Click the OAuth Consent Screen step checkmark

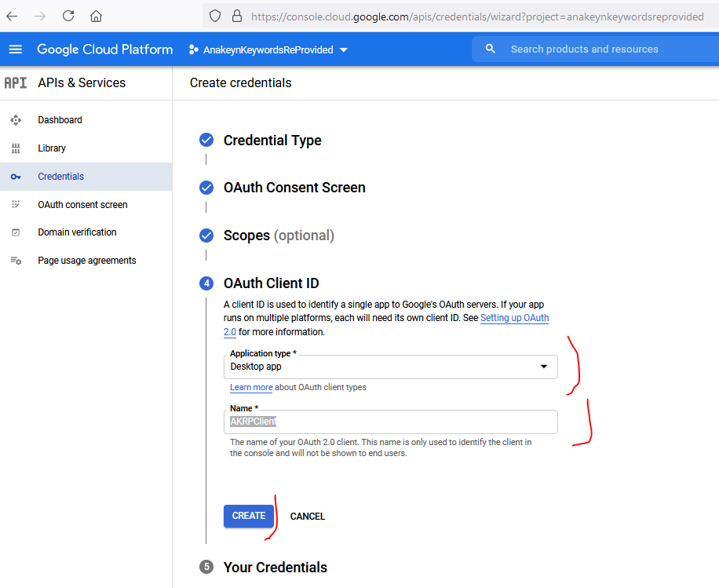tap(206, 188)
